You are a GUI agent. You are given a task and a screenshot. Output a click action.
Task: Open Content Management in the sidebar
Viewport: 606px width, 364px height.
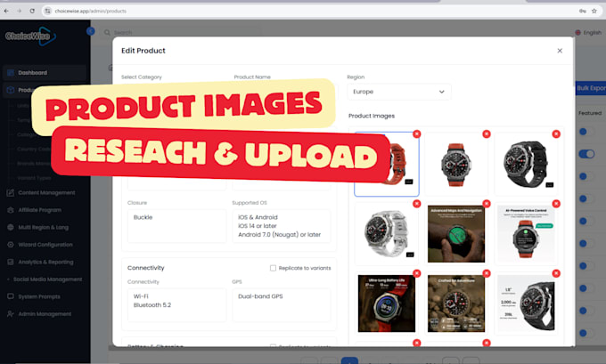(45, 192)
